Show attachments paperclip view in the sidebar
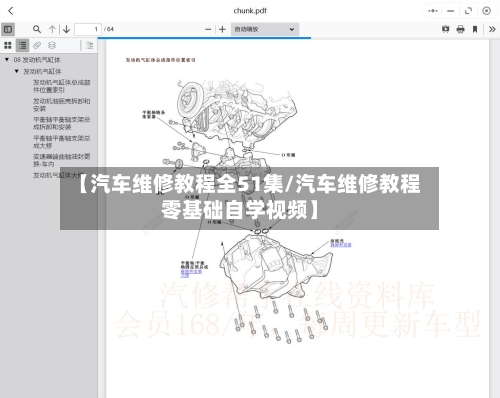This screenshot has height=398, width=500. click(x=37, y=45)
